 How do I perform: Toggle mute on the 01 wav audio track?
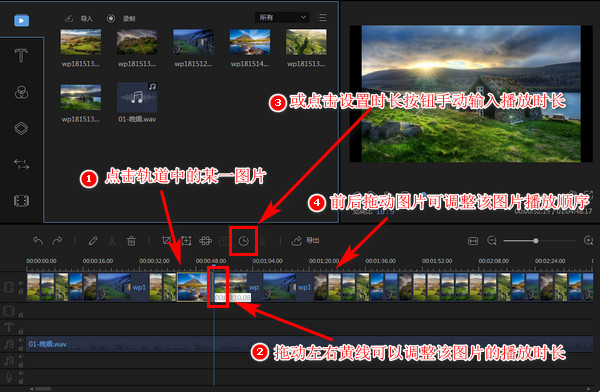tap(21, 340)
